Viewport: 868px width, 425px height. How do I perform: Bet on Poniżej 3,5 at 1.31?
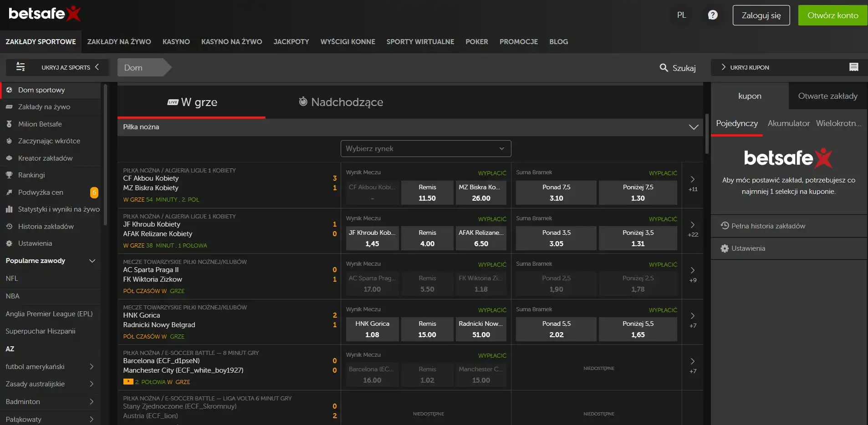[638, 238]
